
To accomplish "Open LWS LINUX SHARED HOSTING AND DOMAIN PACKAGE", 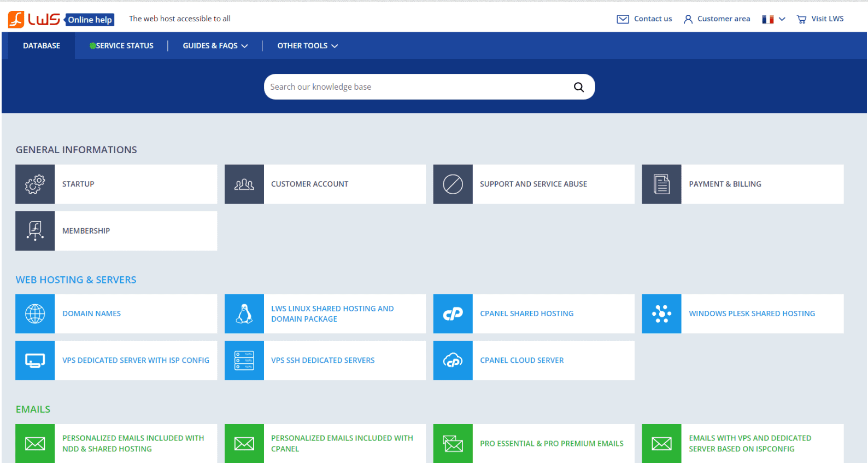I will tap(332, 314).
